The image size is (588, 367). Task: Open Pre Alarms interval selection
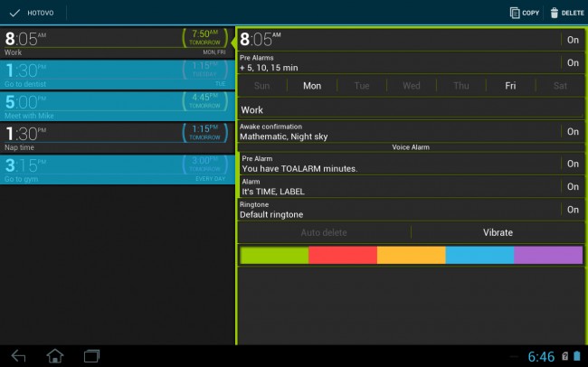click(x=398, y=62)
